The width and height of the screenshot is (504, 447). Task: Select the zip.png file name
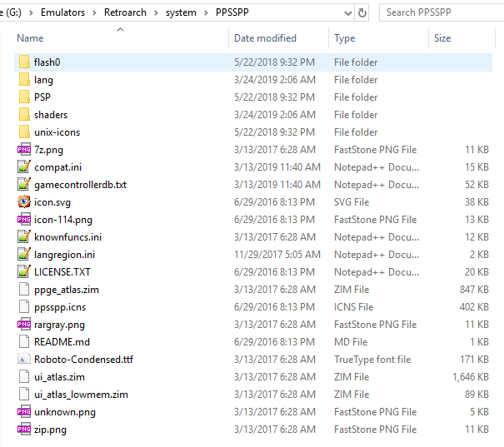coord(50,430)
